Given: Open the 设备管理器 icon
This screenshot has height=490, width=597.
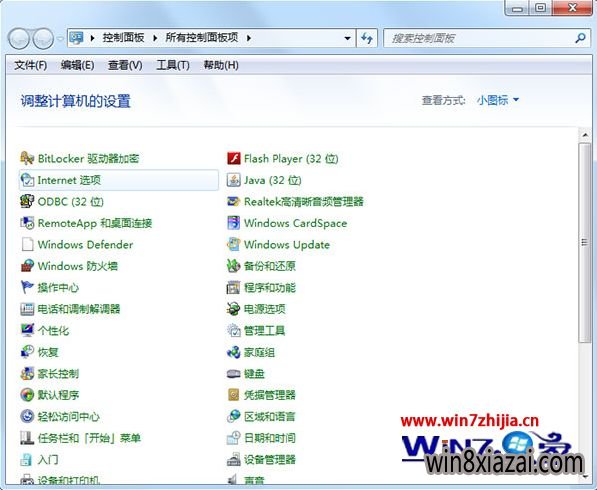Looking at the screenshot, I should [233, 459].
